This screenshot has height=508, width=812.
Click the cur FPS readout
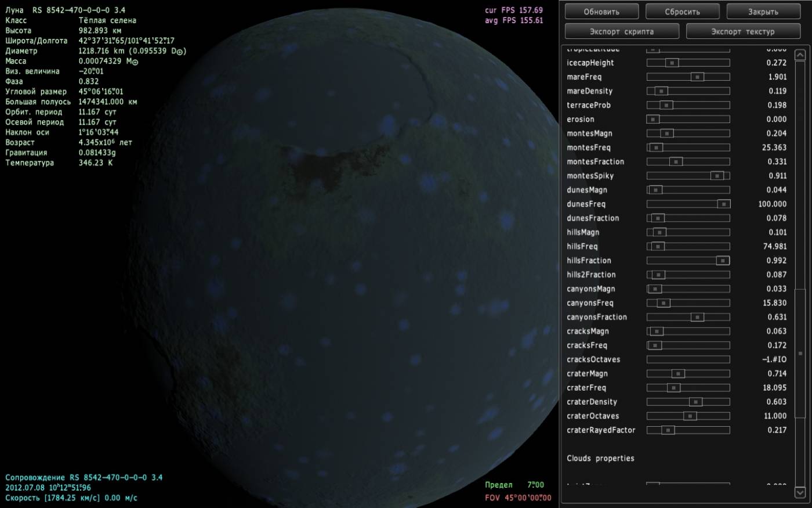pyautogui.click(x=514, y=10)
